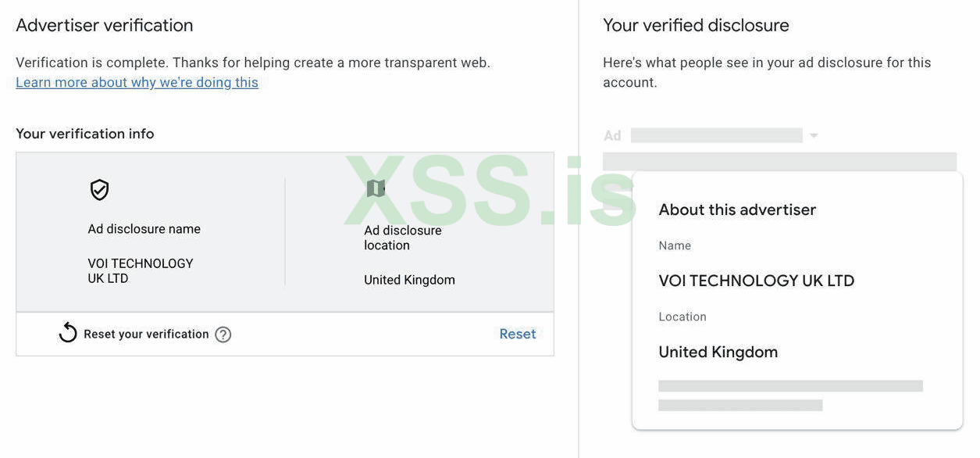Click the 'Your verification info' heading
This screenshot has width=980, height=458.
(x=84, y=134)
